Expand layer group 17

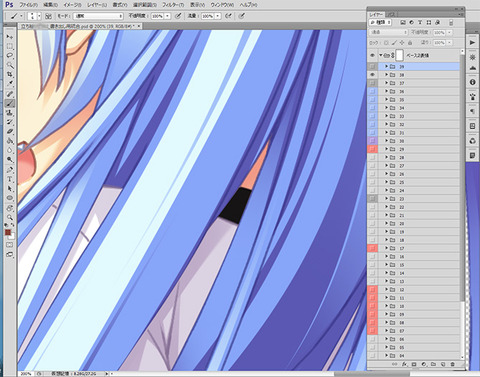point(386,248)
